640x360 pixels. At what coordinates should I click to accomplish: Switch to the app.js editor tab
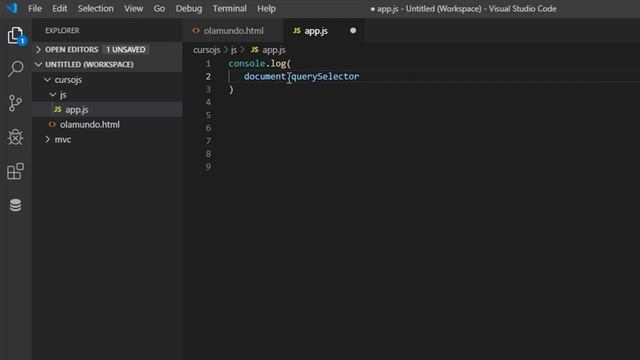tap(323, 31)
